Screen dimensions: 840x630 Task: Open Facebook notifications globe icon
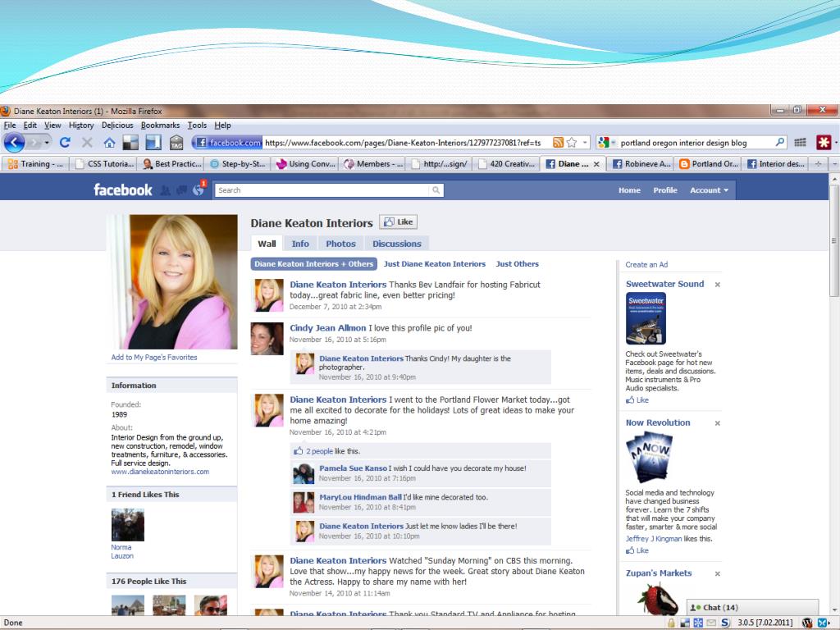coord(199,190)
